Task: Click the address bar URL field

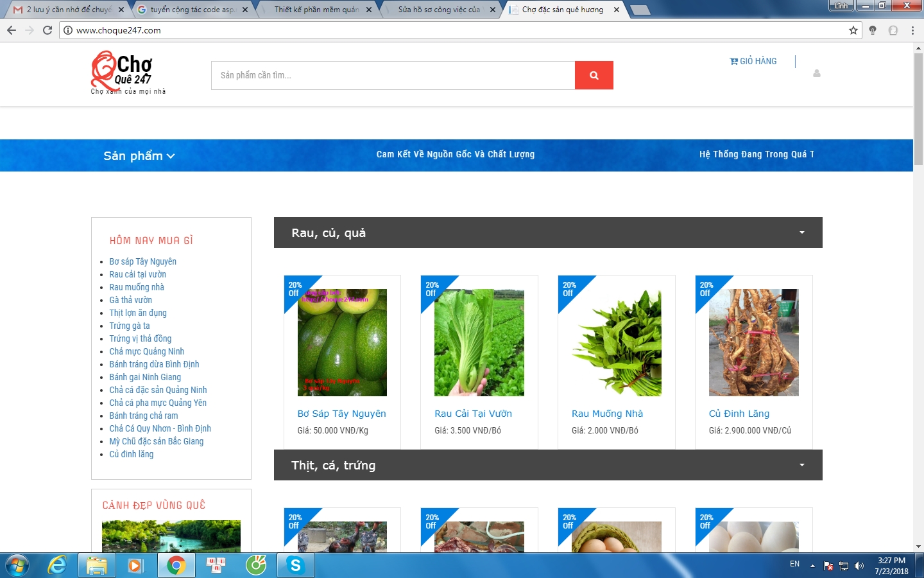Action: (459, 30)
